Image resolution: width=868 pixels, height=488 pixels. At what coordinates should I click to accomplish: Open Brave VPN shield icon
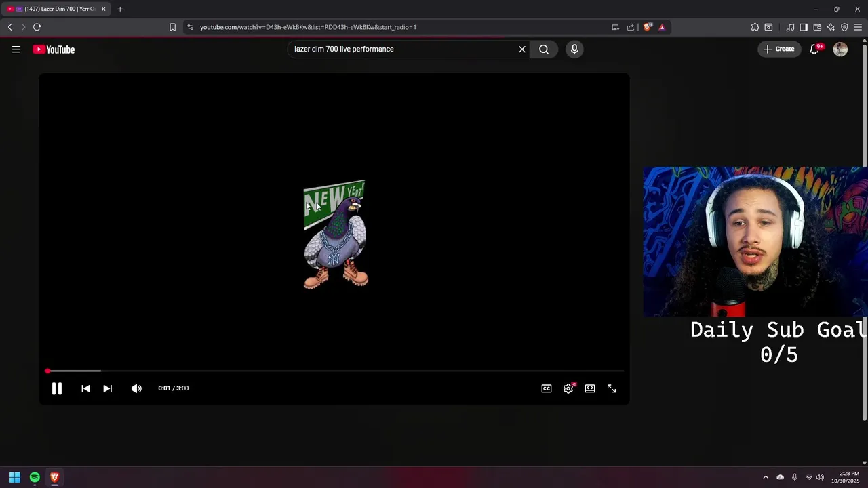point(844,27)
